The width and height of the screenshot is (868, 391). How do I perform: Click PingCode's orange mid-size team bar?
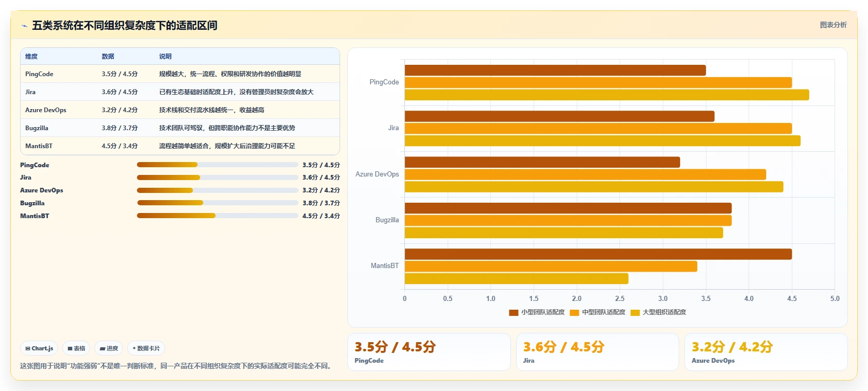click(x=598, y=82)
